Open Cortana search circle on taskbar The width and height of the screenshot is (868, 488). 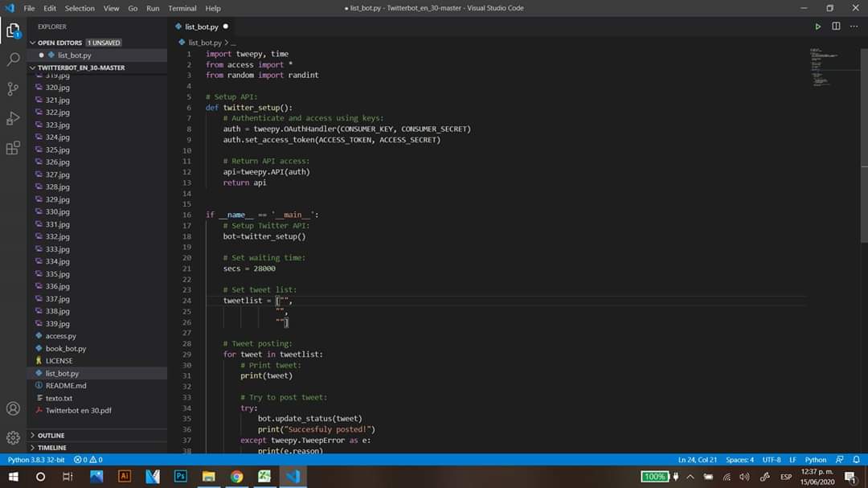tap(40, 477)
